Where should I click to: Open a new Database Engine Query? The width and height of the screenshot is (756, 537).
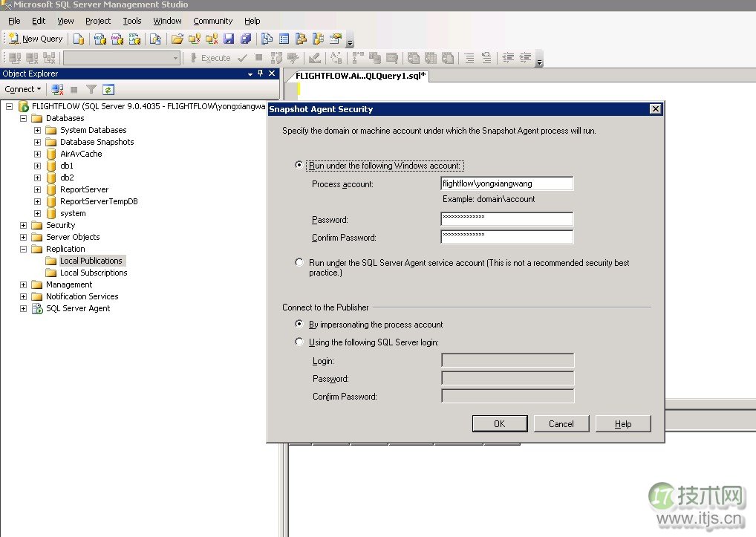tap(79, 39)
